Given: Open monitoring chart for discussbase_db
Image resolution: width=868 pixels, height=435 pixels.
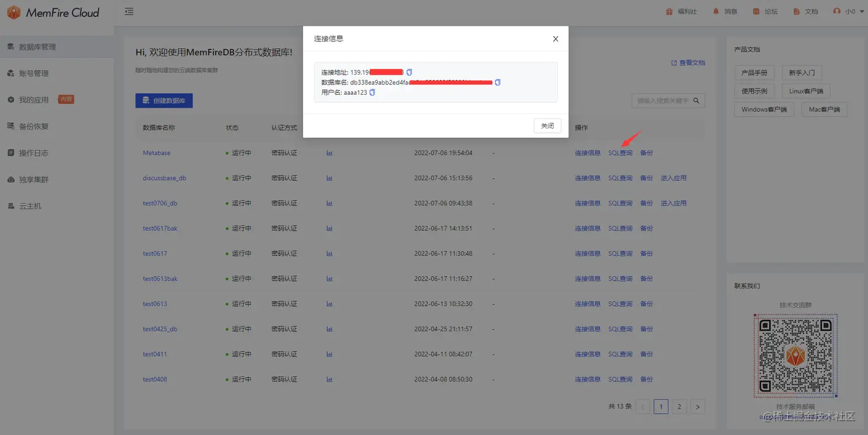Looking at the screenshot, I should click(330, 178).
